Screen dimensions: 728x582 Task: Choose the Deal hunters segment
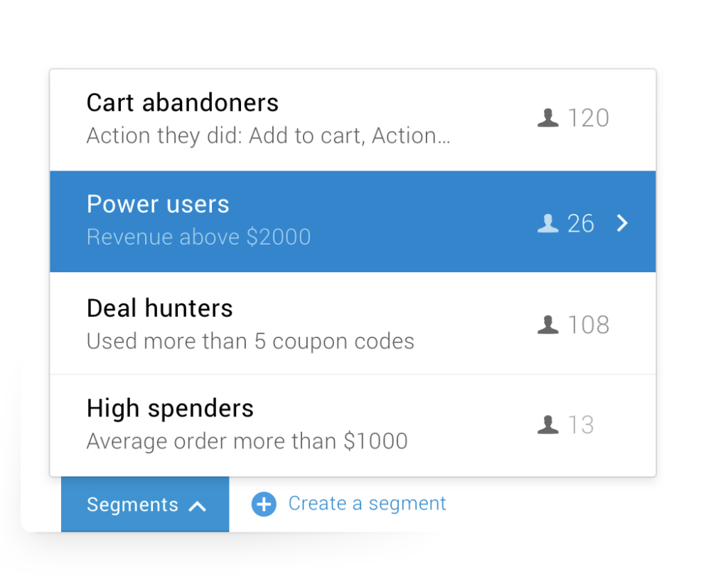353,323
